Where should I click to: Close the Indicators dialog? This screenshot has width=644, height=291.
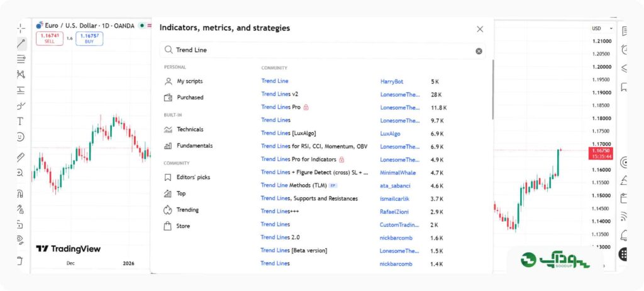480,29
